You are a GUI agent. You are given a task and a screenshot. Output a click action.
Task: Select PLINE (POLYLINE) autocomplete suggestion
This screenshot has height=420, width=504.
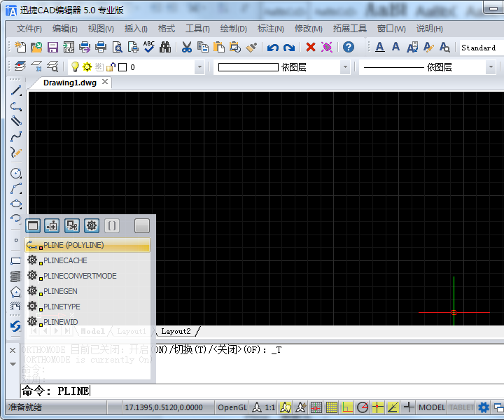[x=87, y=245]
